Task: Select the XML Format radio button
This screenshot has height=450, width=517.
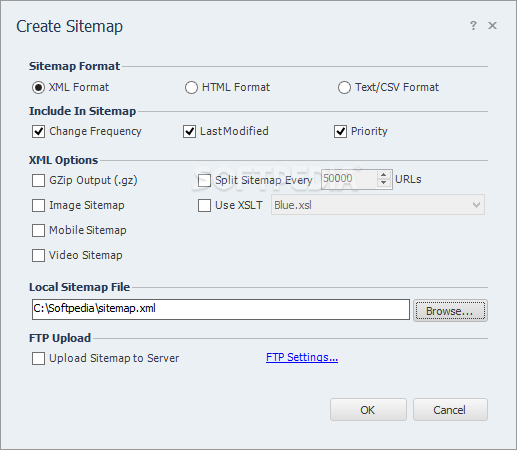Action: click(38, 88)
